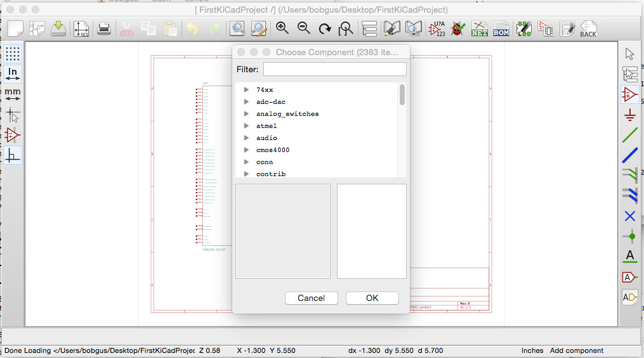Switch units to inches
This screenshot has height=358, width=644.
[x=13, y=74]
